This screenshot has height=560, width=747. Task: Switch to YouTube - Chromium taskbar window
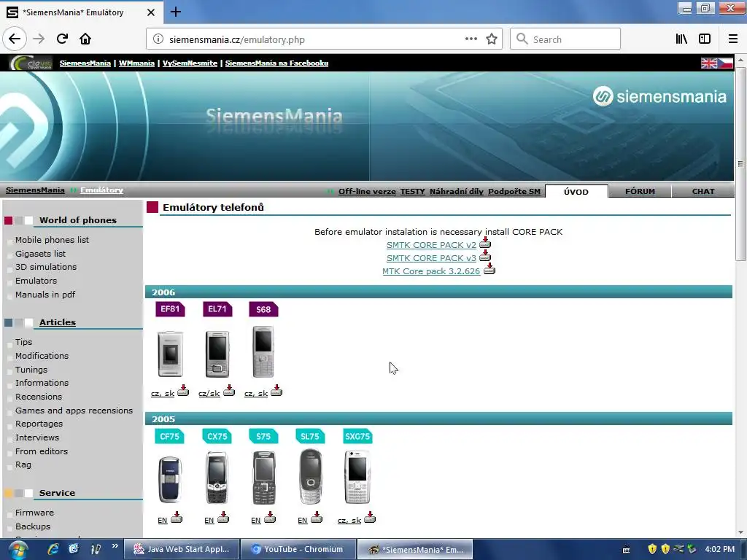pyautogui.click(x=298, y=549)
